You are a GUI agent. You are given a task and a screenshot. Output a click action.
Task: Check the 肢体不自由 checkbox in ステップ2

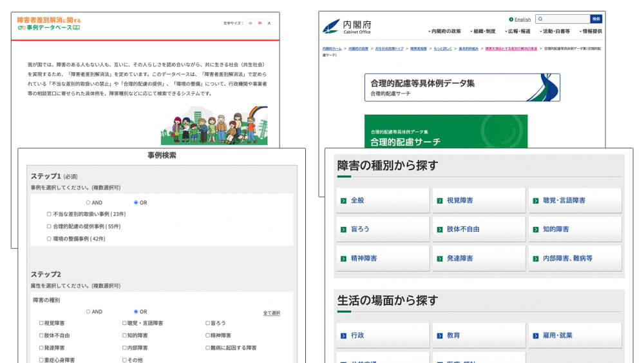[x=41, y=336]
